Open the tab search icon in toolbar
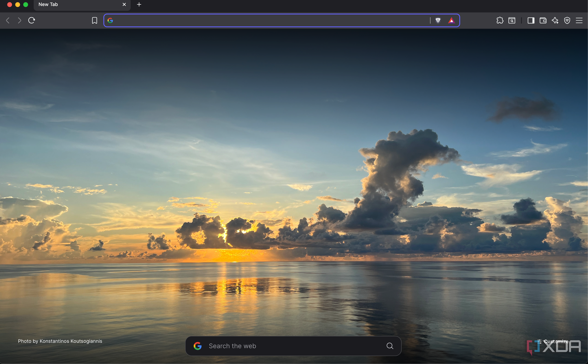This screenshot has height=364, width=588. click(x=512, y=20)
